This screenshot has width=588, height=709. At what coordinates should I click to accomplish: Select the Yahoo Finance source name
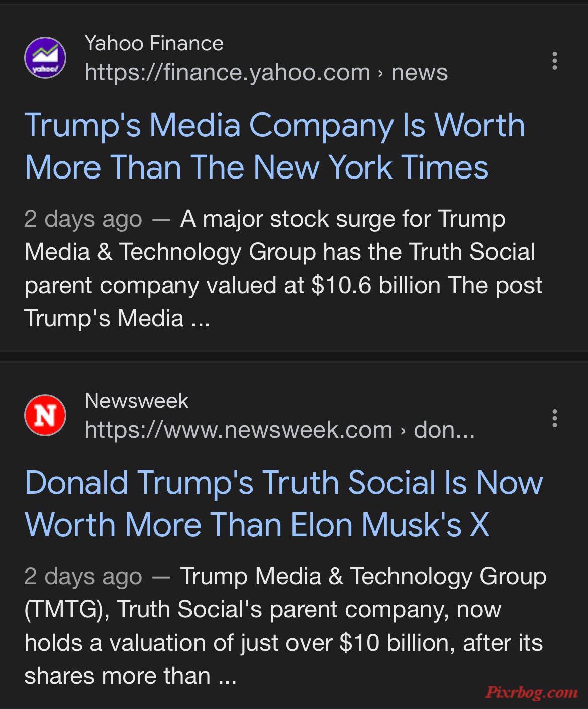(154, 43)
